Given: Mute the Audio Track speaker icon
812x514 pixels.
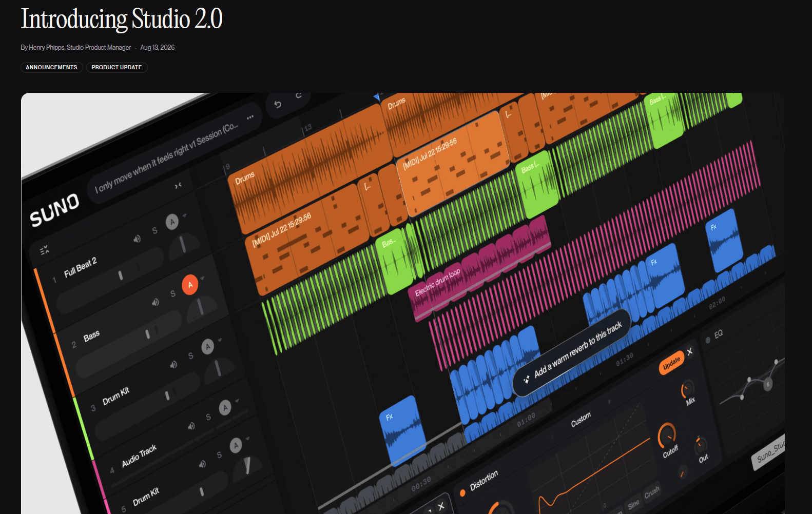Looking at the screenshot, I should pyautogui.click(x=191, y=426).
